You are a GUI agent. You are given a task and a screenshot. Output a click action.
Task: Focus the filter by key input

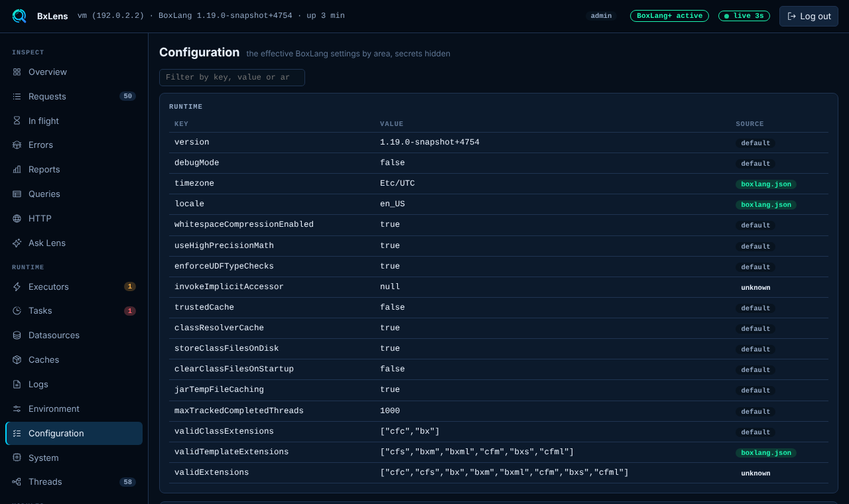(232, 78)
